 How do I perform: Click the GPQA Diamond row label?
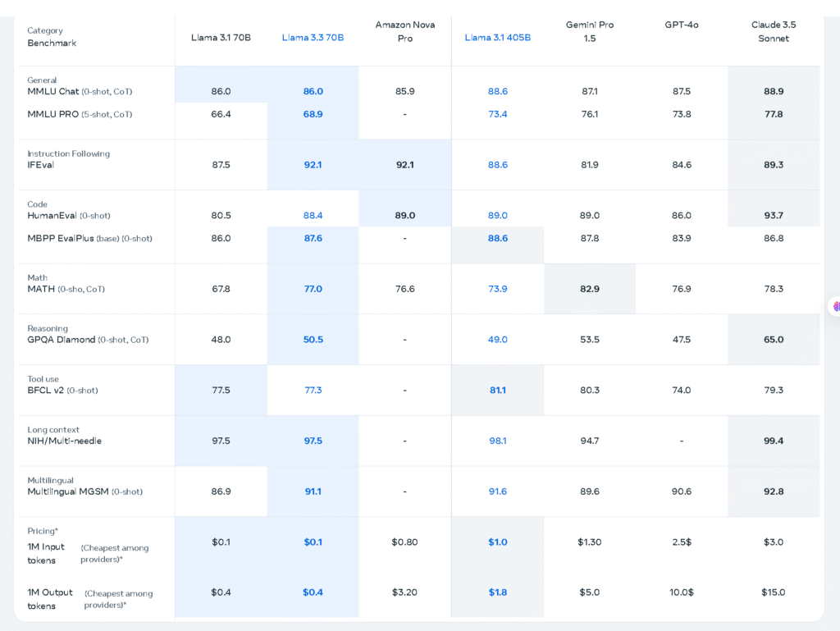71,339
